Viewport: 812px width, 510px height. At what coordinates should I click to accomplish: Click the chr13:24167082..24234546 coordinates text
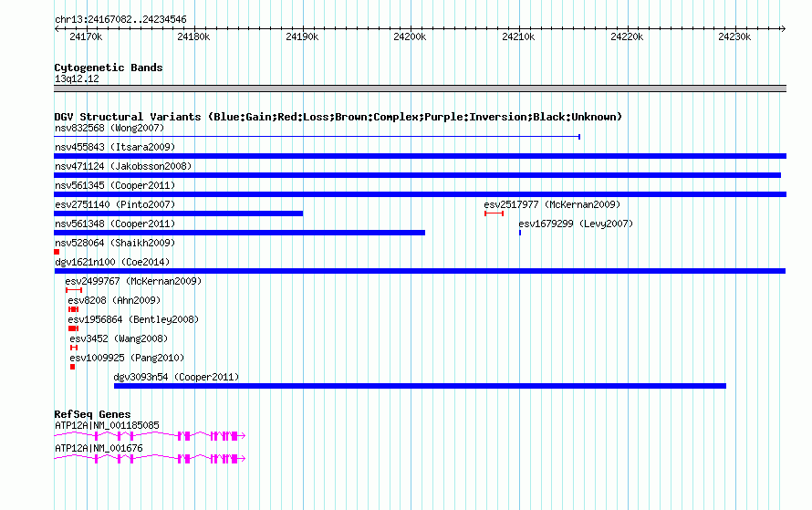coord(120,19)
